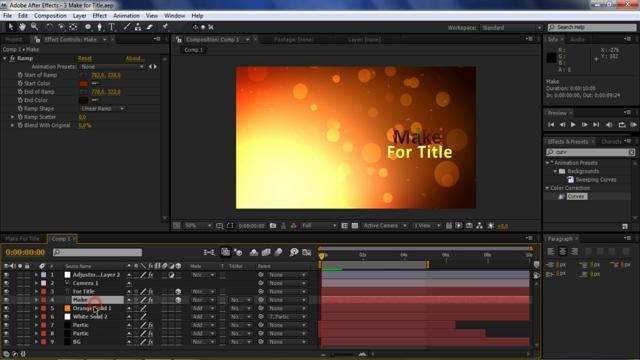640x360 pixels.
Task: Select the Puppet Pin tool
Action: point(165,27)
